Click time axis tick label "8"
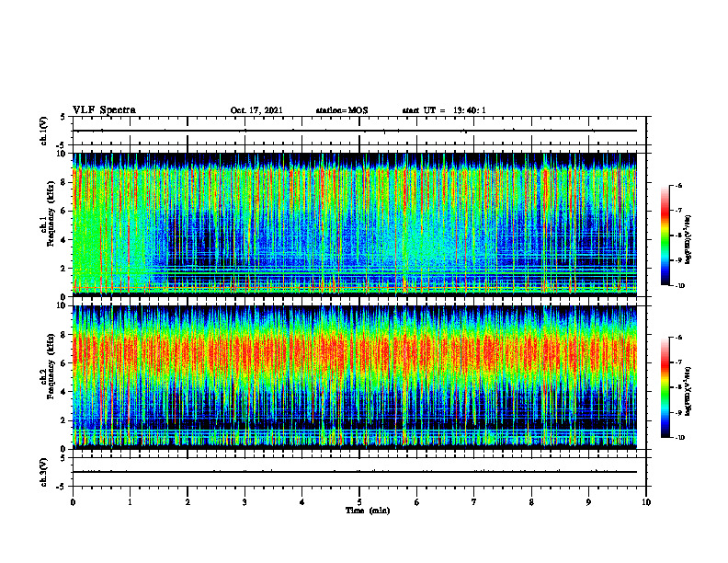 [x=531, y=502]
